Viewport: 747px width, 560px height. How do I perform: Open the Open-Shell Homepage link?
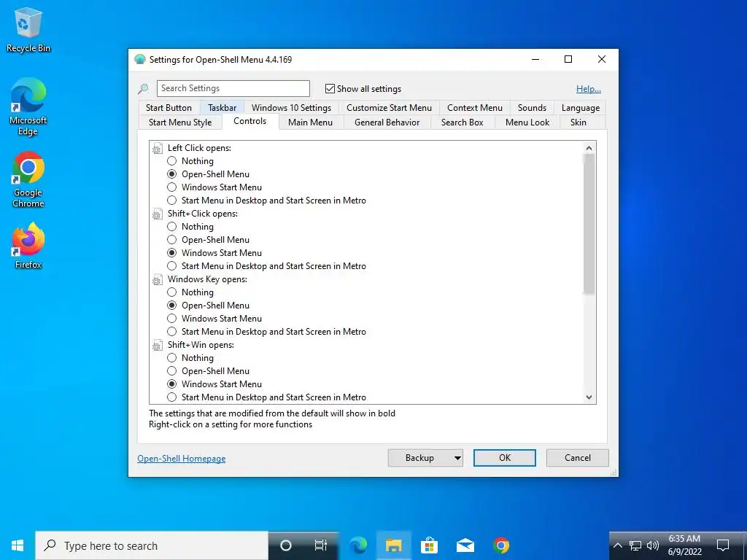(x=182, y=459)
